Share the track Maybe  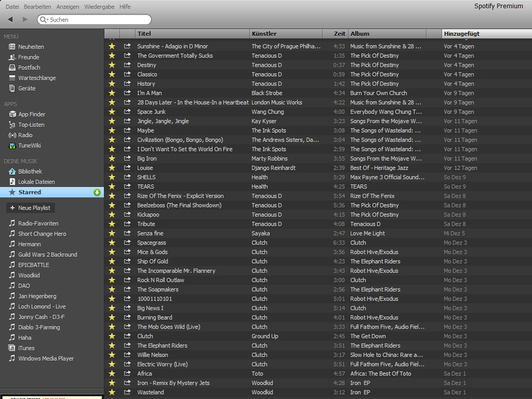point(127,130)
